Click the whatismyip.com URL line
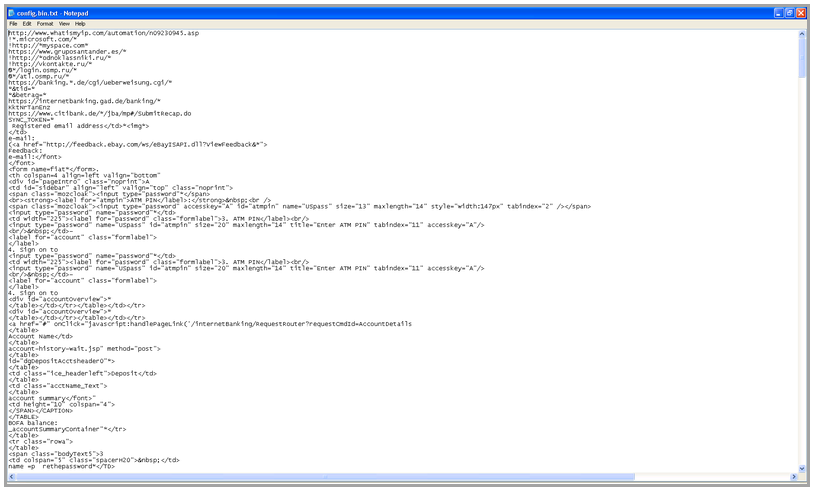This screenshot has height=494, width=816. pos(104,33)
